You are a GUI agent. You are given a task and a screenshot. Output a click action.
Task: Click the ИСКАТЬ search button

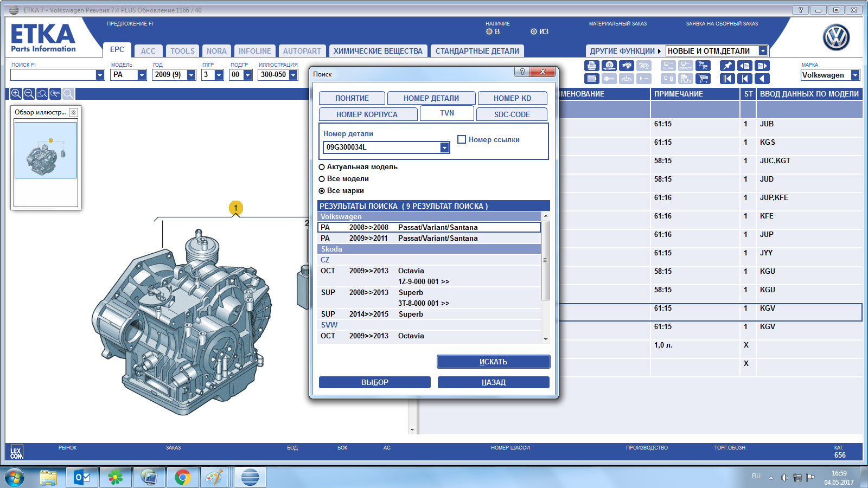click(x=493, y=362)
